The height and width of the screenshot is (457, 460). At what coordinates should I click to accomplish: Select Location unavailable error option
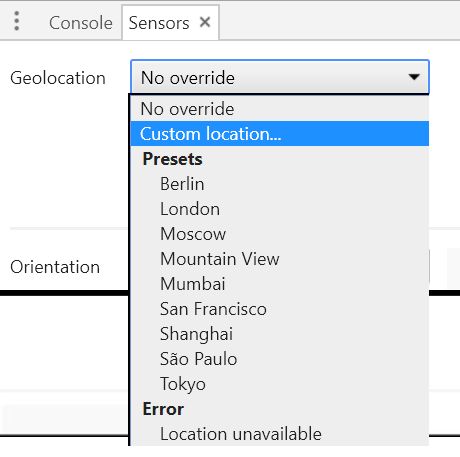point(280,434)
